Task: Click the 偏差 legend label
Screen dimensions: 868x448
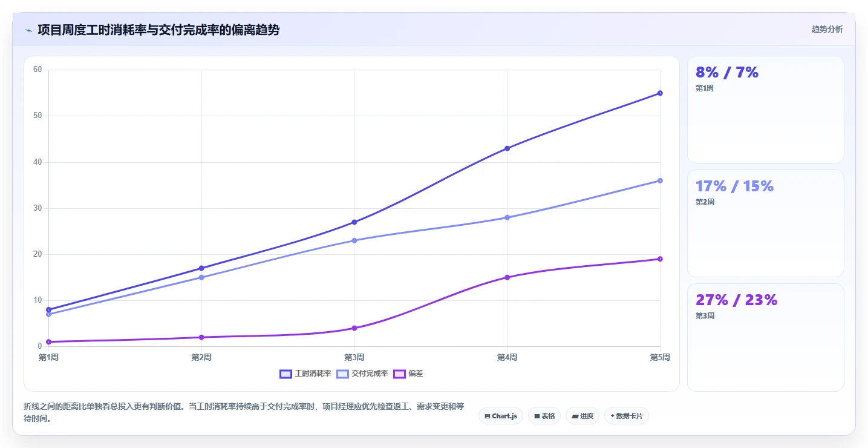Action: (x=416, y=374)
